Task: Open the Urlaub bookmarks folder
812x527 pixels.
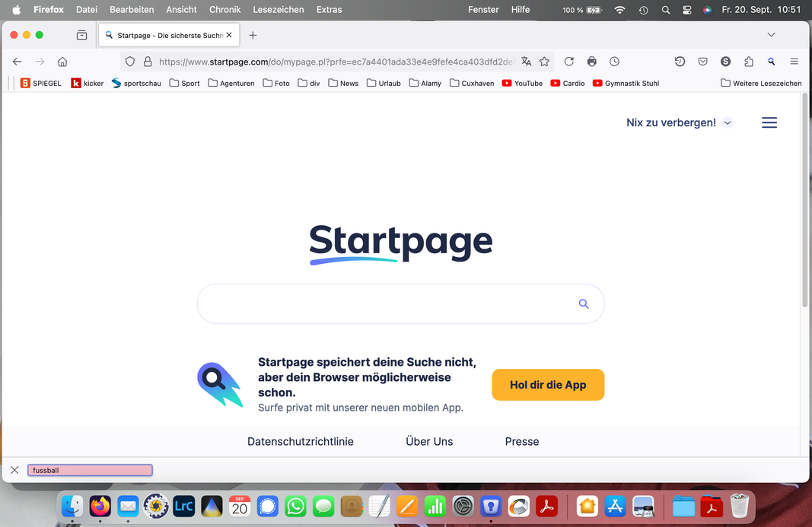Action: pos(384,84)
